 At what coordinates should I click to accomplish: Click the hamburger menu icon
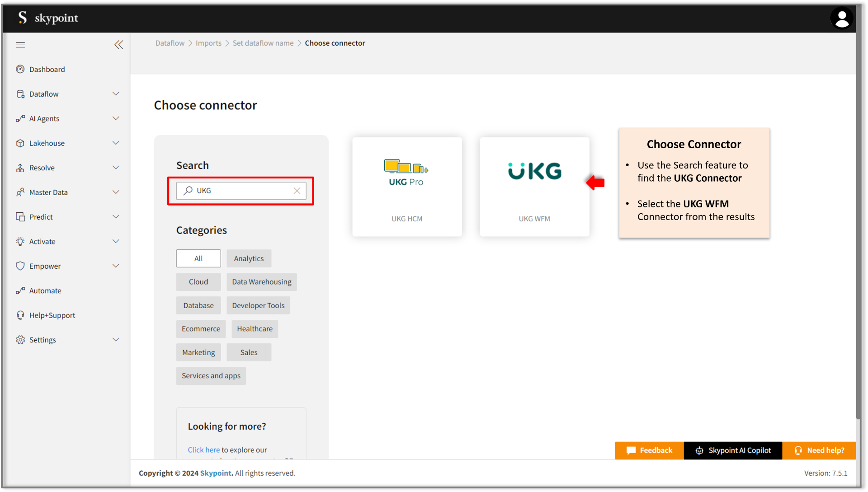pyautogui.click(x=20, y=45)
